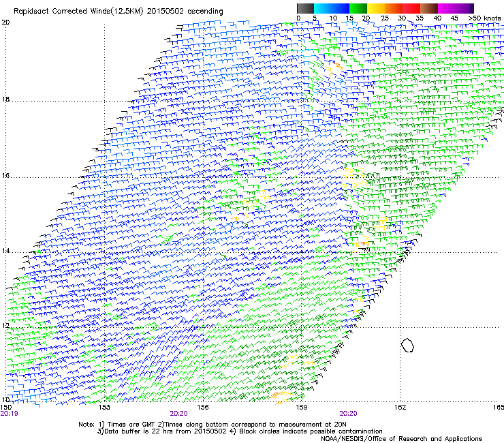Click the longitude '162' axis label
This screenshot has height=443, width=504.
tap(400, 408)
